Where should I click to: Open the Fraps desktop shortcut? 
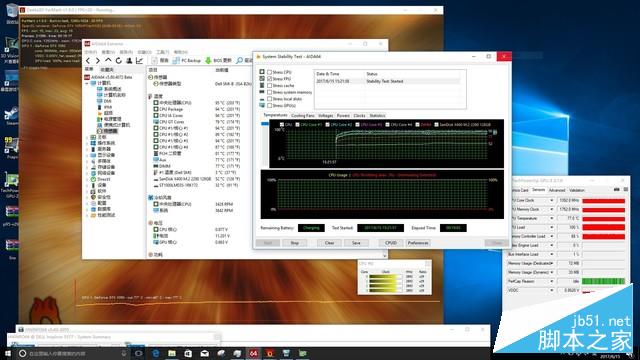click(11, 147)
